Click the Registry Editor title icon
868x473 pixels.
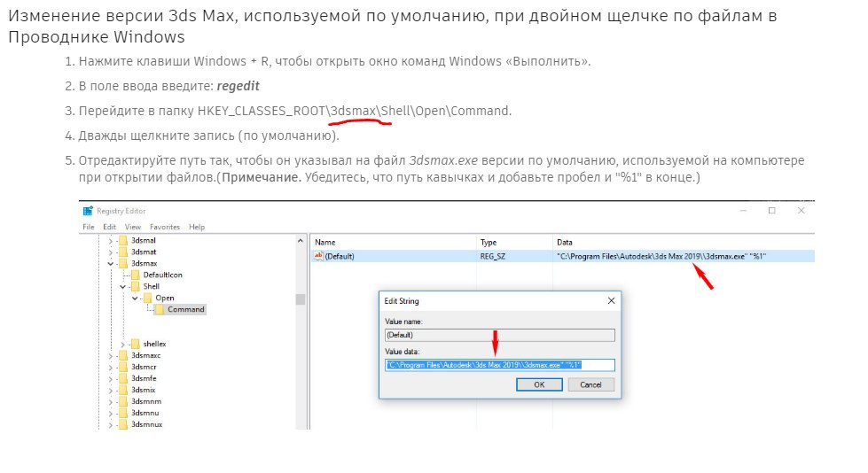[x=88, y=211]
